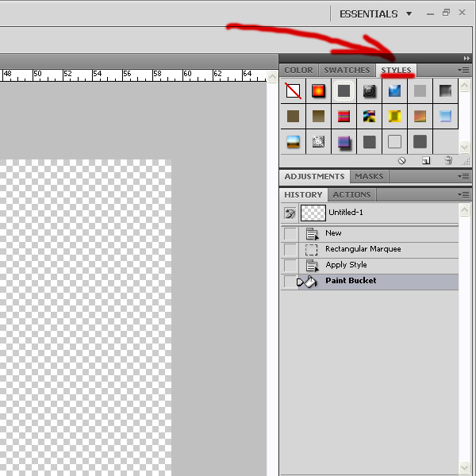Screen dimensions: 476x476
Task: Apply the purple style with drop shadow
Action: pyautogui.click(x=344, y=142)
